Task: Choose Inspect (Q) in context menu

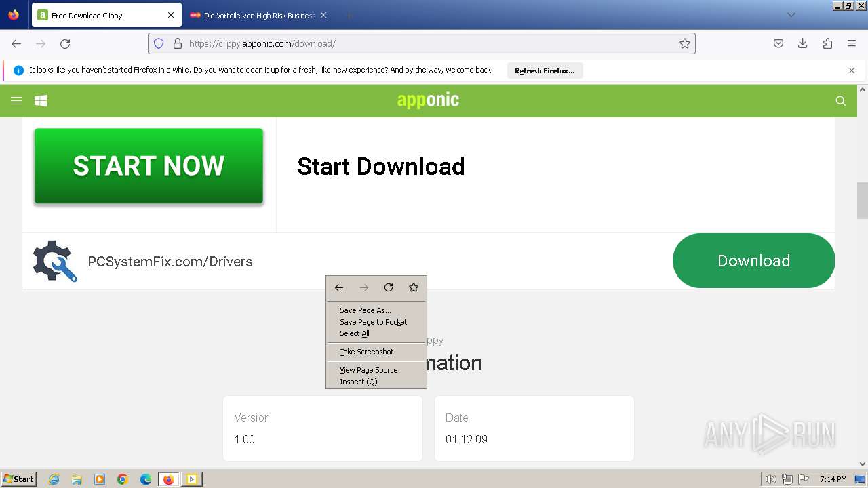Action: tap(376, 382)
